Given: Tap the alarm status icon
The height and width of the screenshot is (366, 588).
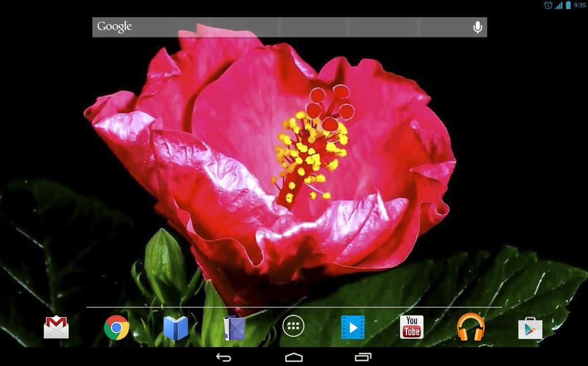Looking at the screenshot, I should pos(548,5).
